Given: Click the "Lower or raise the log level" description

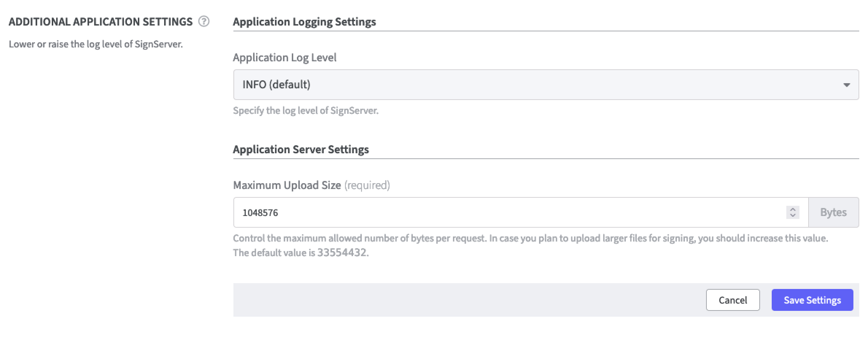Looking at the screenshot, I should [x=96, y=44].
